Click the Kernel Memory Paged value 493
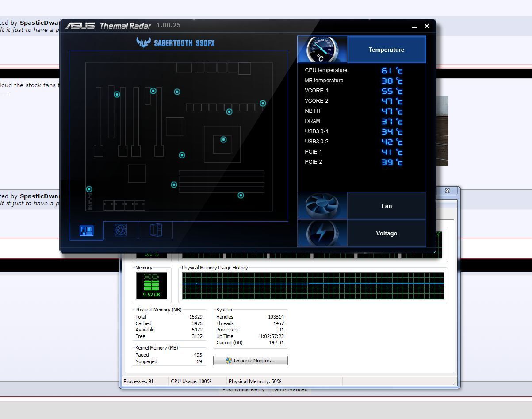532x419 pixels. click(198, 355)
